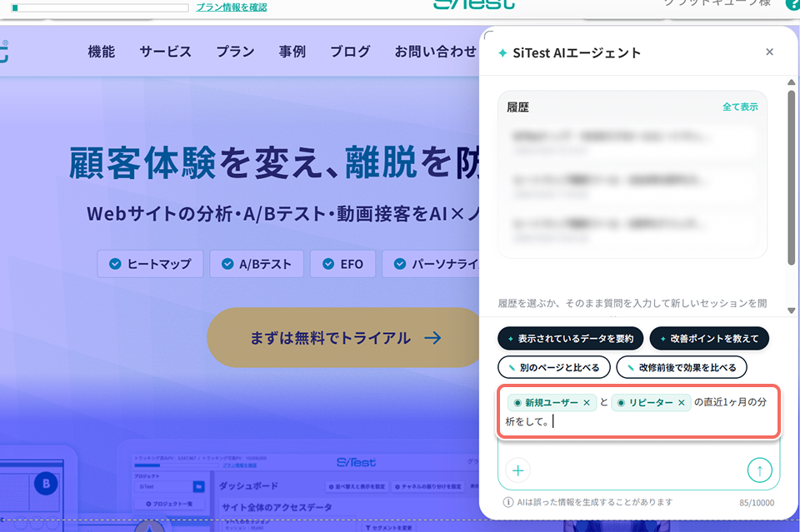
Task: Open the お問い合わせ navigation item
Action: pos(436,52)
